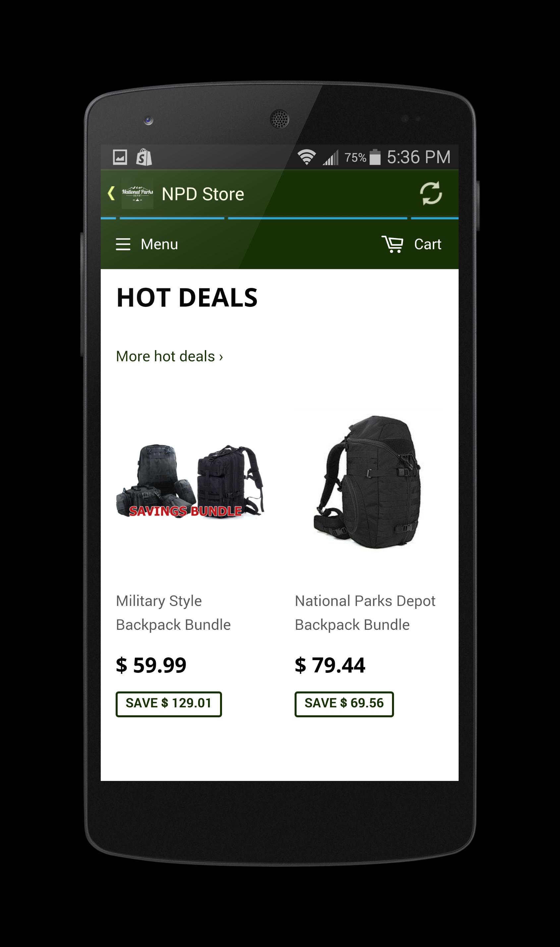
Task: Open the Cart label
Action: click(427, 244)
